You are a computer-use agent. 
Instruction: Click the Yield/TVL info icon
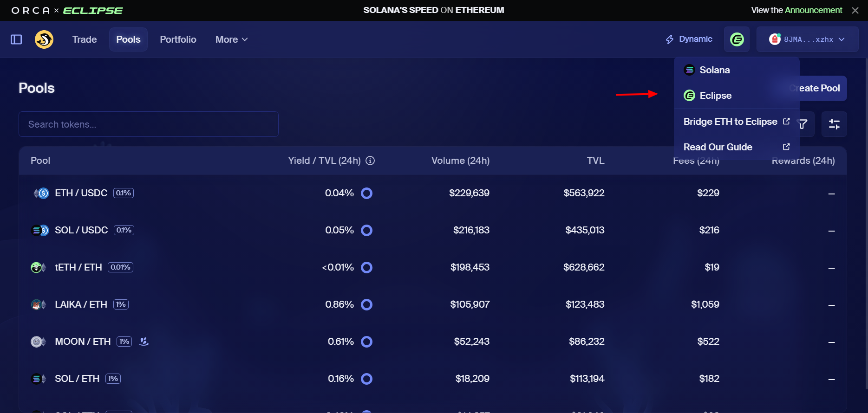[370, 161]
